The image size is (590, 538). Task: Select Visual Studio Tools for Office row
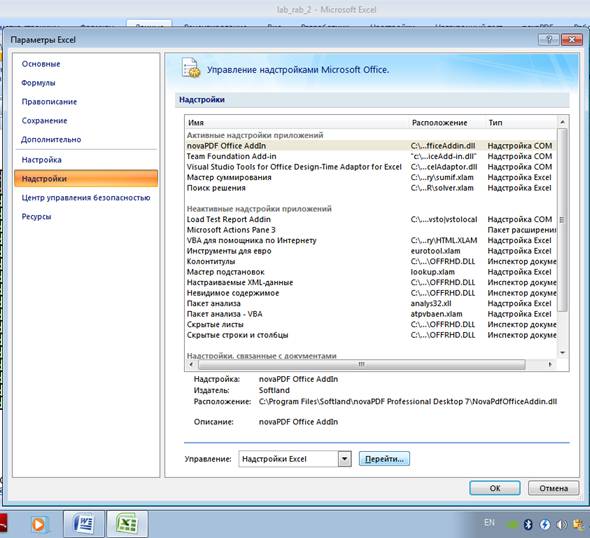[x=370, y=167]
